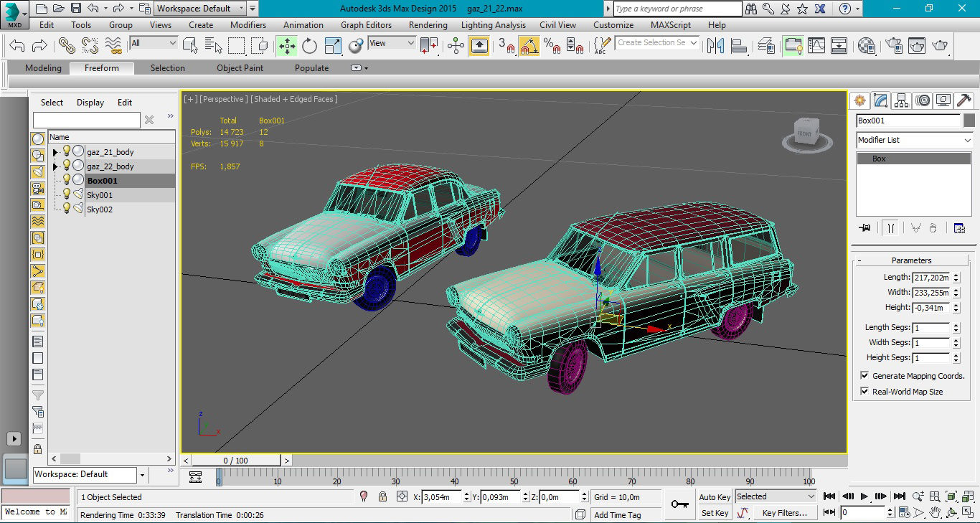Click Add Time Tag
980x523 pixels.
click(x=618, y=514)
